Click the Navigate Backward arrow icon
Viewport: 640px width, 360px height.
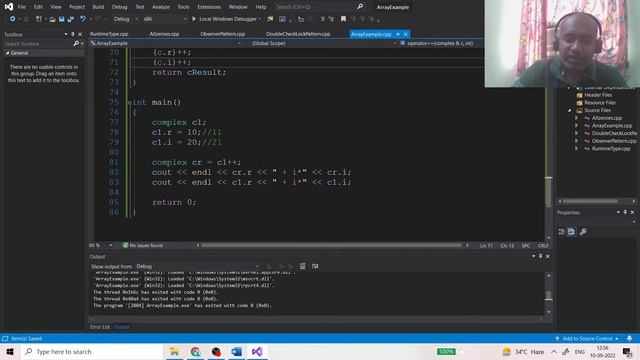tap(13, 19)
